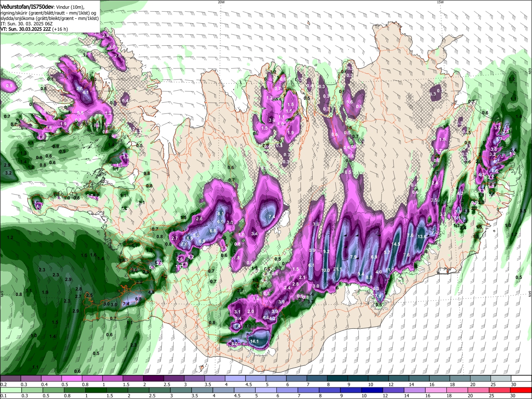This screenshot has width=532, height=399.
Task: Click the 21.1 precipitation value on the map
Action: 337,269
